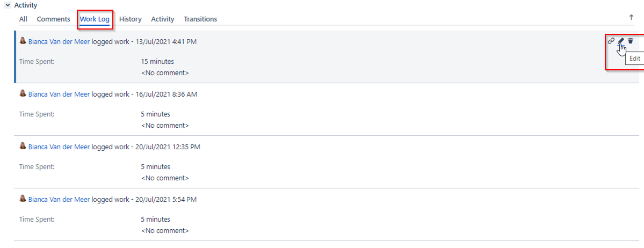Open Bianca Van der Meer link on 16/Jul entry

[59, 94]
